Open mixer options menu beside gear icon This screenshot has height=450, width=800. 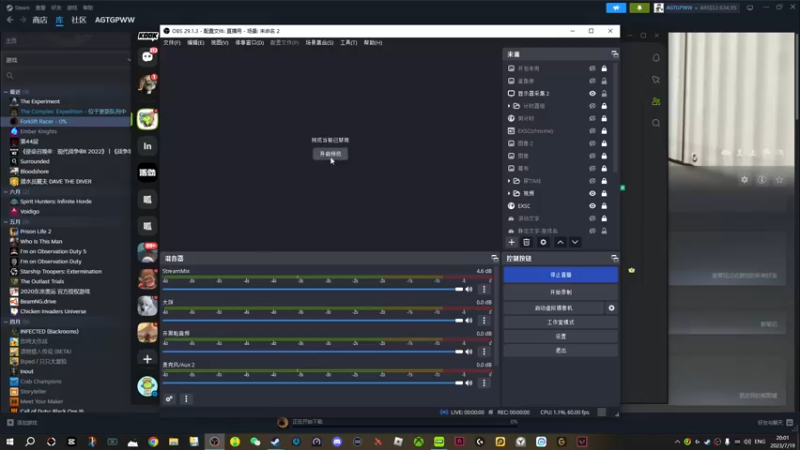(186, 398)
